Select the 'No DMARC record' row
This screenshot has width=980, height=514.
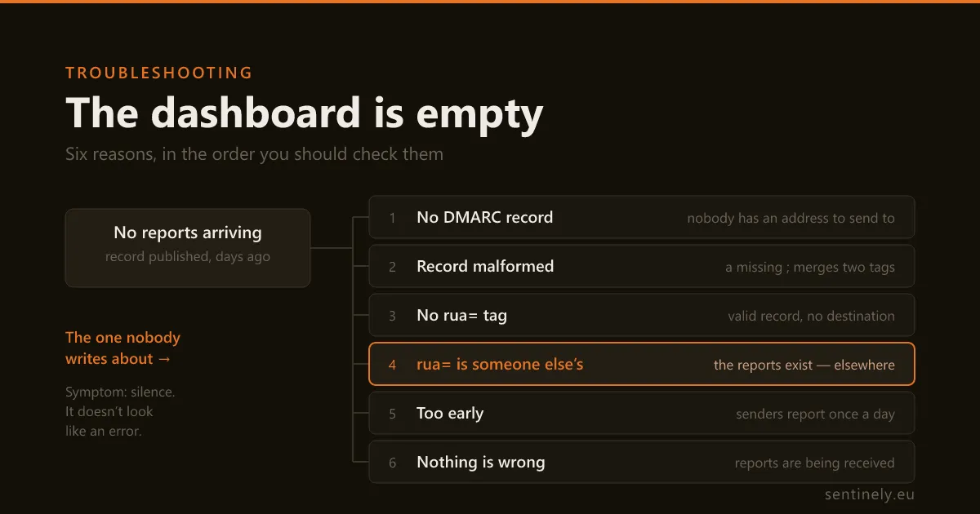[642, 217]
